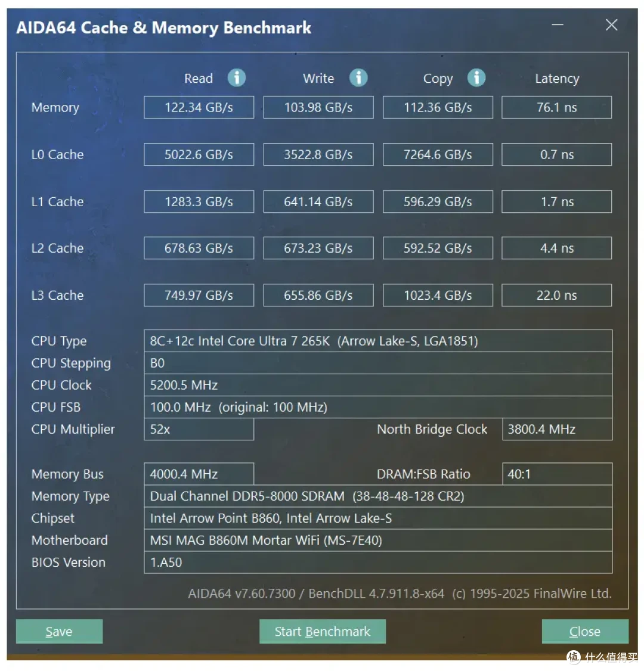Click the L1 Cache row label
This screenshot has width=644, height=671.
tap(57, 201)
